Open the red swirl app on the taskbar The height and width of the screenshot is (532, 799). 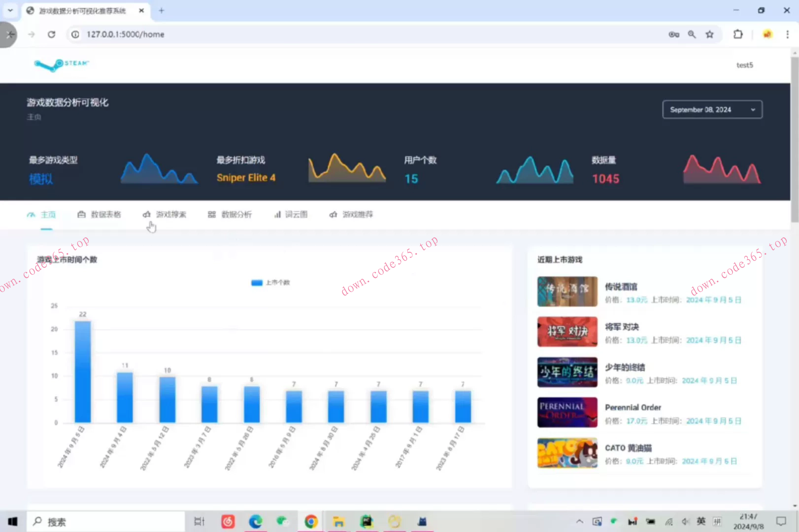coord(228,521)
